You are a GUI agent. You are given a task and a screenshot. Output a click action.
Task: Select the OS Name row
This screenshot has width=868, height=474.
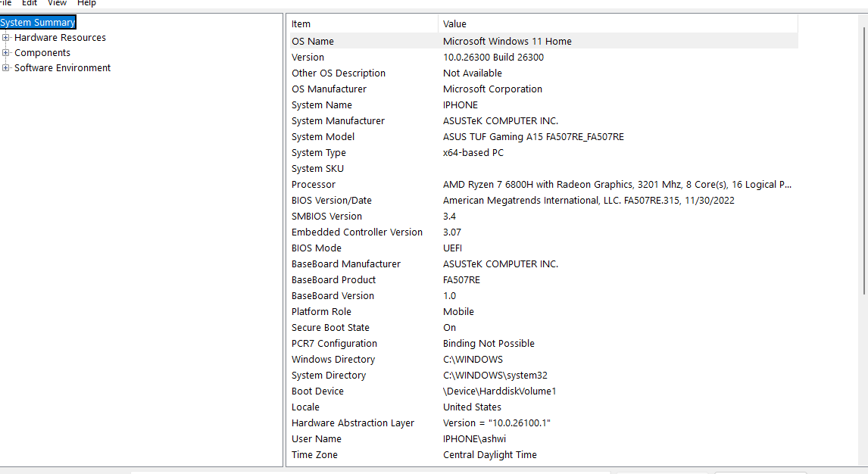[x=544, y=41]
